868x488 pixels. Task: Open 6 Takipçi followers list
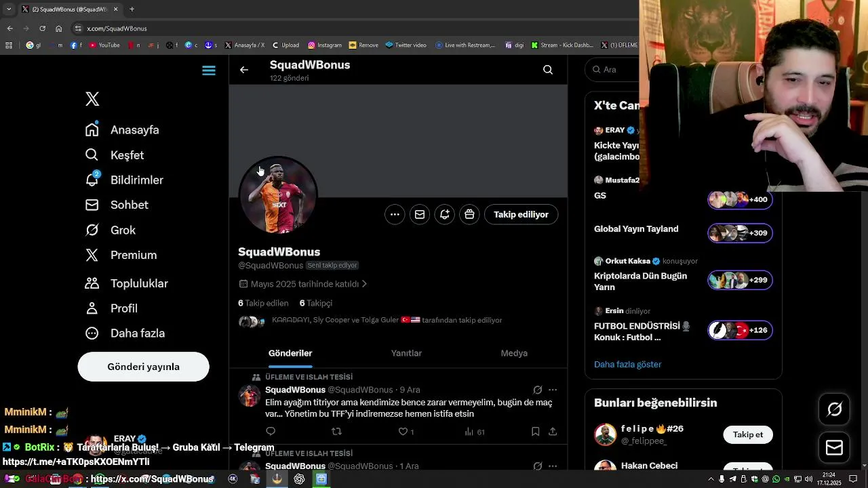[316, 303]
